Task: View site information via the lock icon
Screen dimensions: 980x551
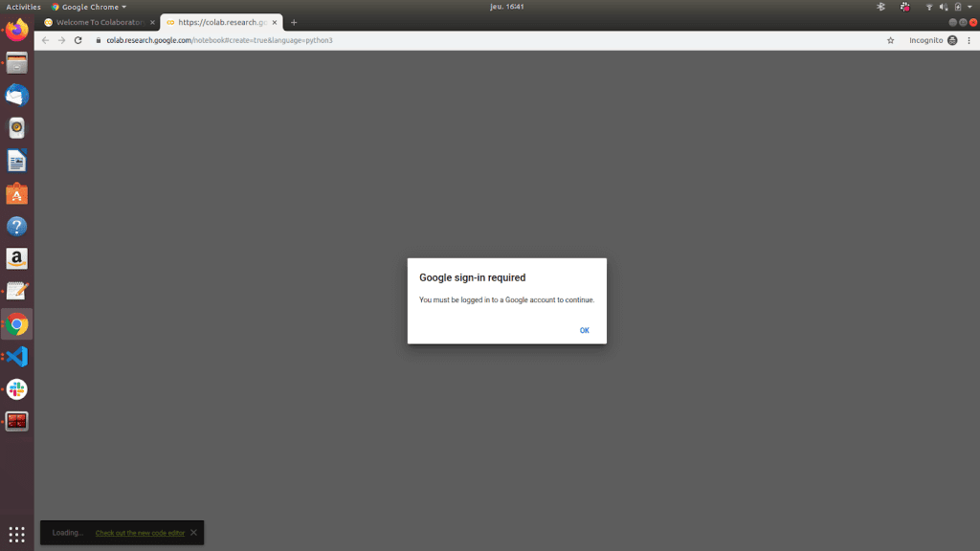Action: click(99, 40)
